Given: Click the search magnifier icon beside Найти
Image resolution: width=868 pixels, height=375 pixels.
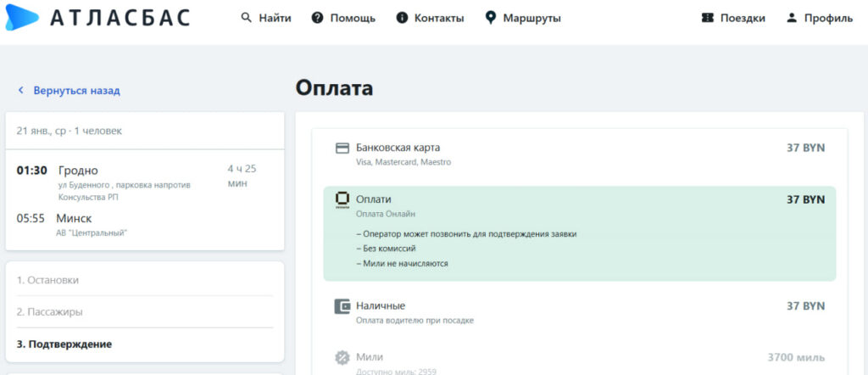Looking at the screenshot, I should tap(247, 18).
